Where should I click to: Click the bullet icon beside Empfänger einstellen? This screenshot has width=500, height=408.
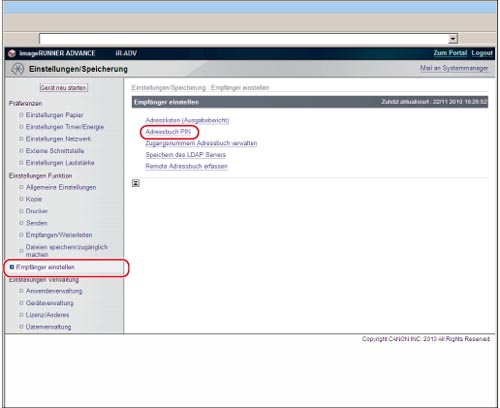12,267
